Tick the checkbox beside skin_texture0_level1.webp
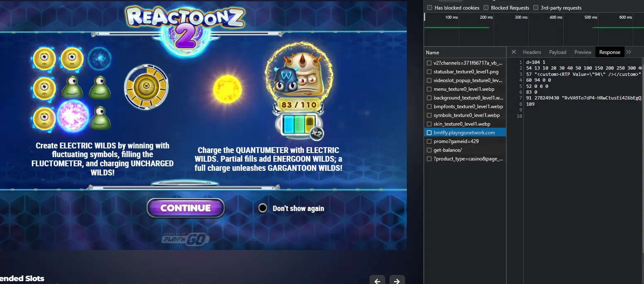Image resolution: width=644 pixels, height=284 pixels. tap(429, 124)
